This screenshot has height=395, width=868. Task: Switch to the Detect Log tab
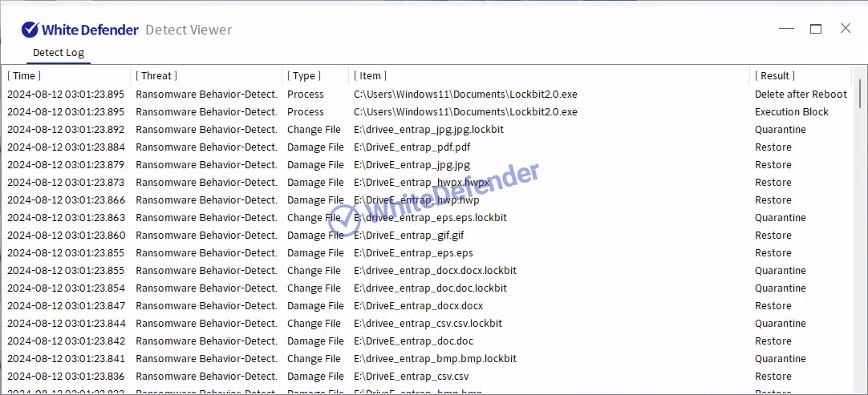click(58, 53)
